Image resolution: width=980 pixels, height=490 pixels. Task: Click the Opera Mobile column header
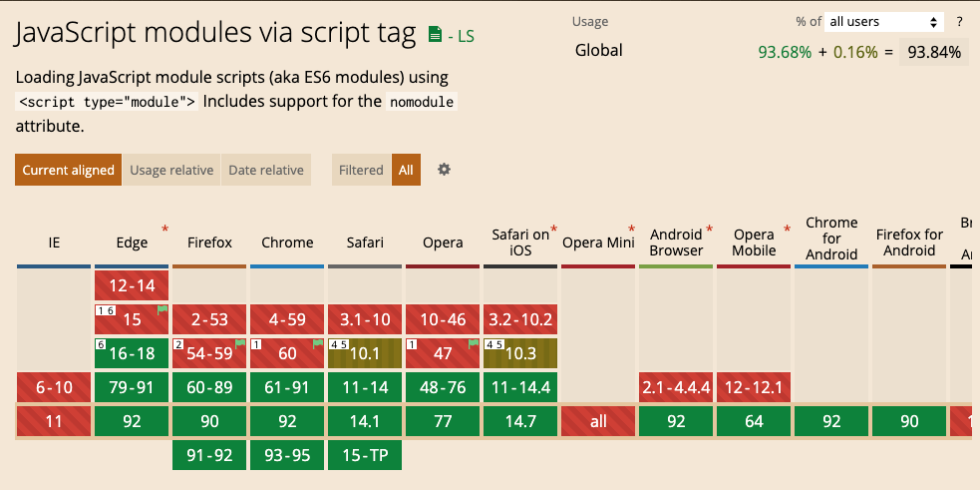pyautogui.click(x=754, y=243)
